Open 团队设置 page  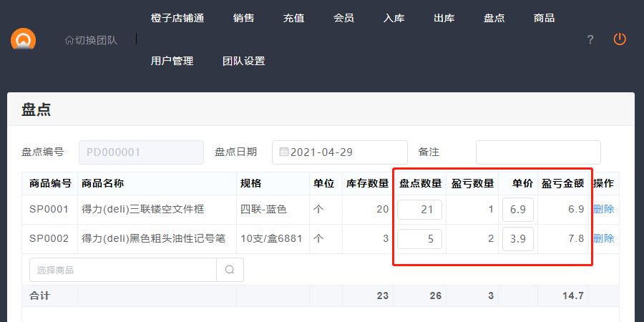243,61
